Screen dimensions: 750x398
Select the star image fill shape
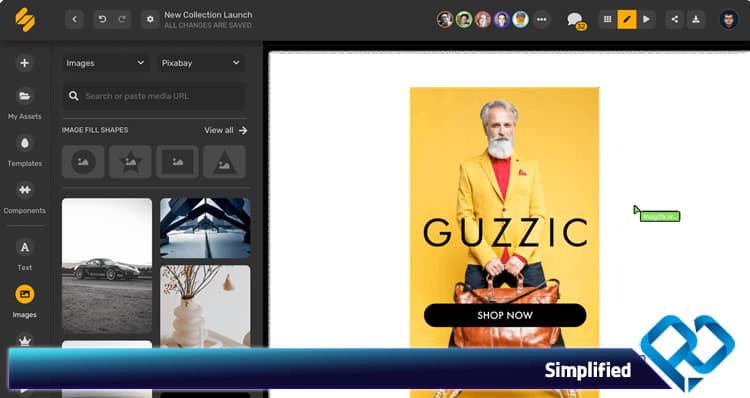pyautogui.click(x=130, y=162)
